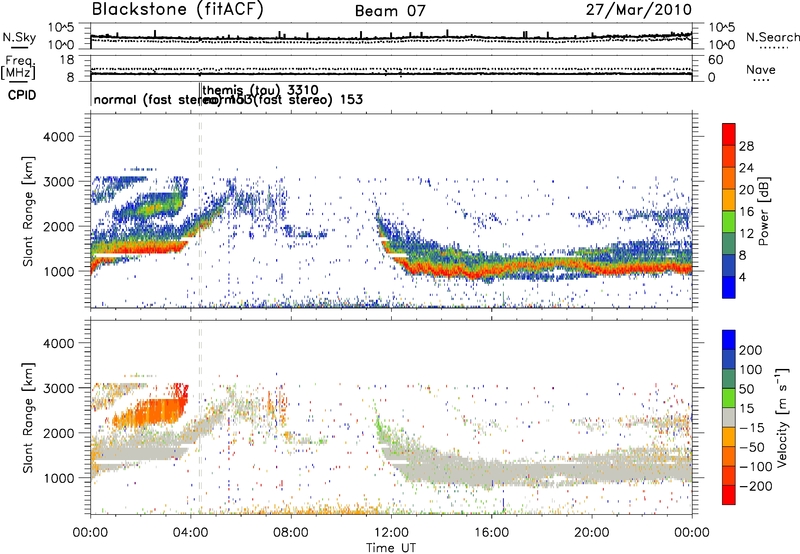
Task: Click the bright blue bottom segment of power colorbar
Action: (x=729, y=287)
